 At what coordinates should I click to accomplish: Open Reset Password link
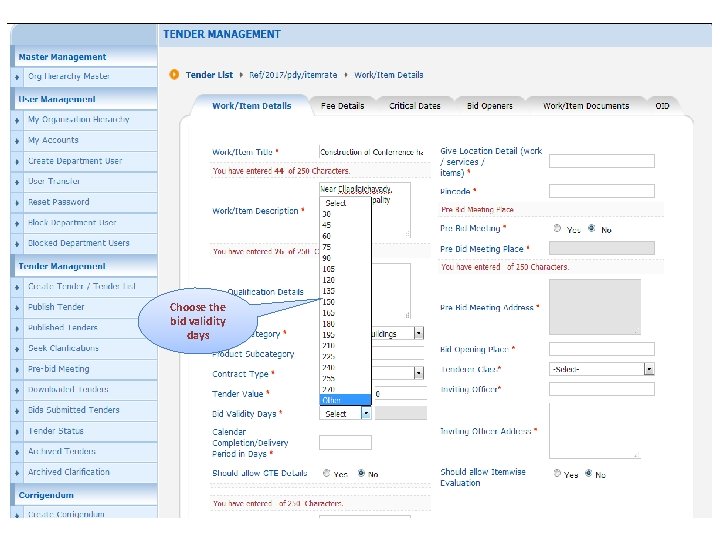[58, 202]
